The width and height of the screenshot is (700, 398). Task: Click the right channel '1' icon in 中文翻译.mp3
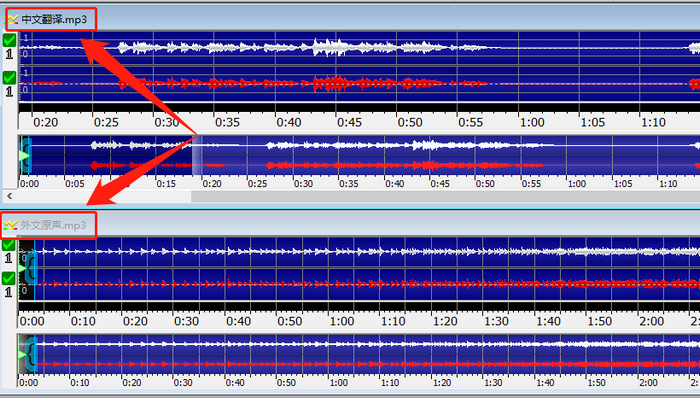(x=9, y=91)
